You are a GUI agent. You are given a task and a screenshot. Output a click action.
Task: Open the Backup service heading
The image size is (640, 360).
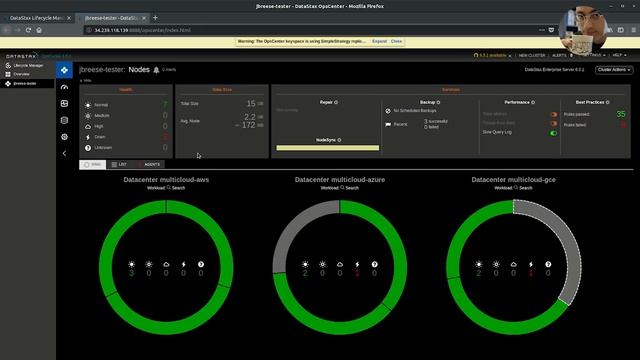coord(427,102)
